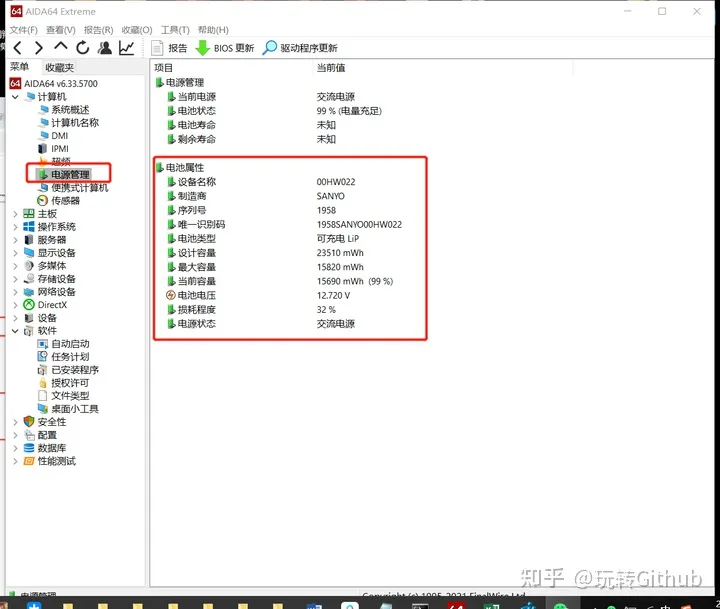Select 电源管理 in the tree
Image resolution: width=720 pixels, height=609 pixels.
click(64, 175)
